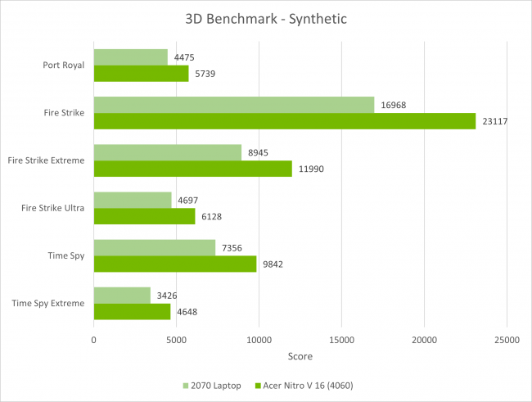This screenshot has width=532, height=402.
Task: Select the Time Spy Extreme category label
Action: (47, 303)
